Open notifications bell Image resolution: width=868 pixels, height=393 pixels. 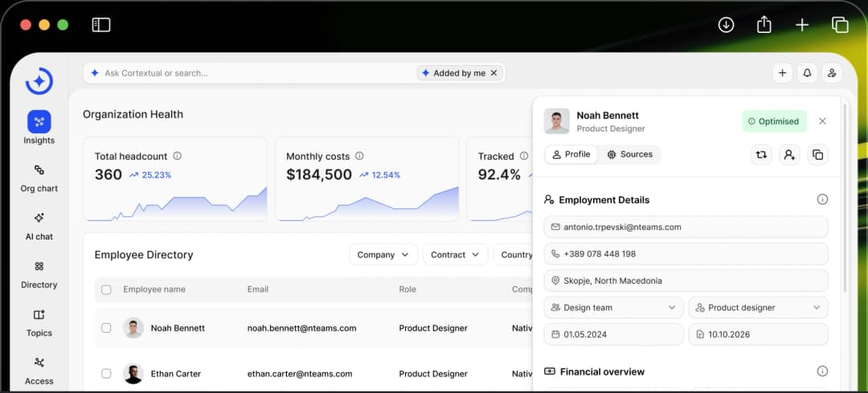807,73
